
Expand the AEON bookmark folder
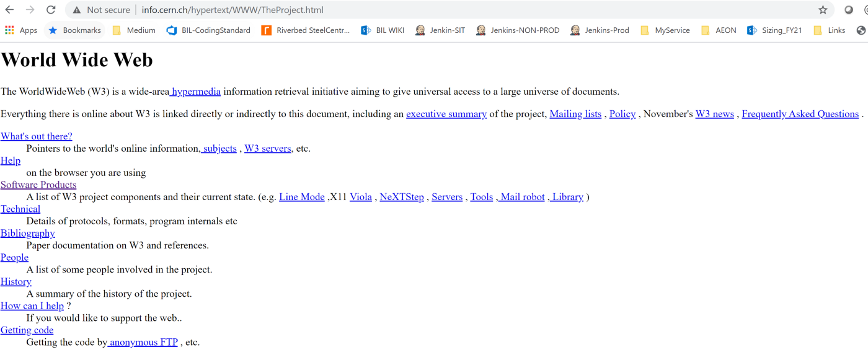[x=719, y=30]
